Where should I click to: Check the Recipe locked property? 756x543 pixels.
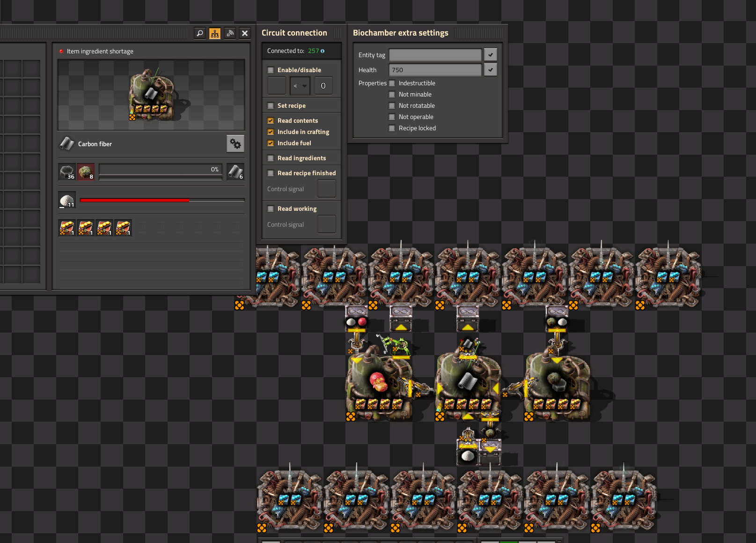tap(392, 128)
